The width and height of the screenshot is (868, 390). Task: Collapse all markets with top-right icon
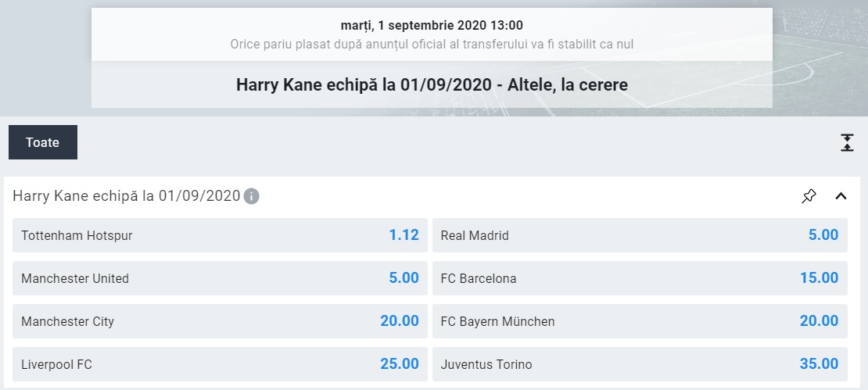[847, 142]
